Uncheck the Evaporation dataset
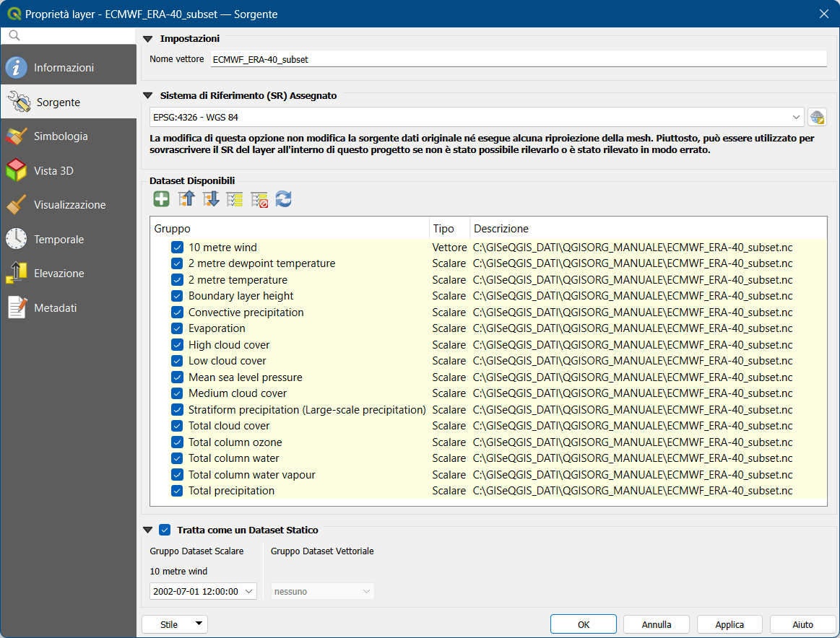This screenshot has height=638, width=840. coord(177,328)
